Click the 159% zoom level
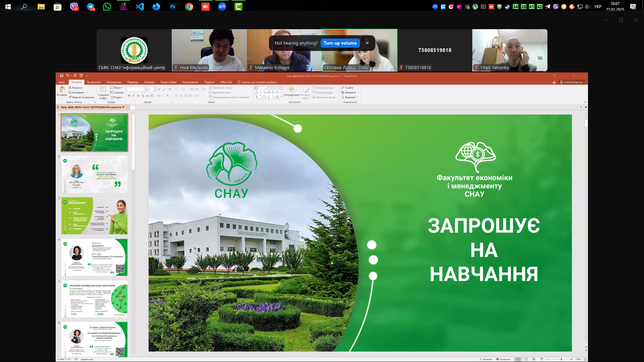The height and width of the screenshot is (362, 644). [578, 359]
